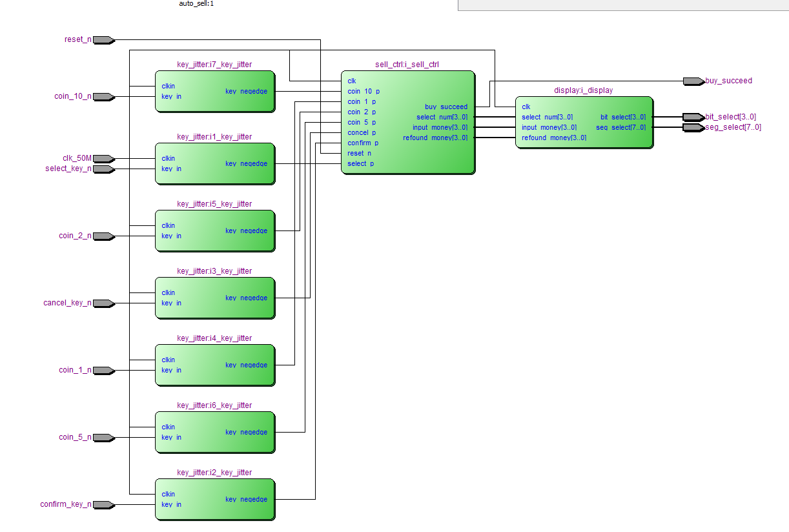Click the coin_1_n input pin symbol
This screenshot has height=532, width=789.
(104, 371)
